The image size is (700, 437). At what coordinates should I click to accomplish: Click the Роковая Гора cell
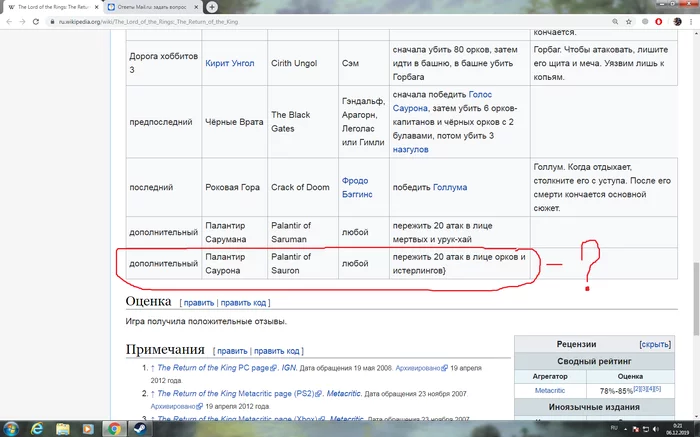234,187
